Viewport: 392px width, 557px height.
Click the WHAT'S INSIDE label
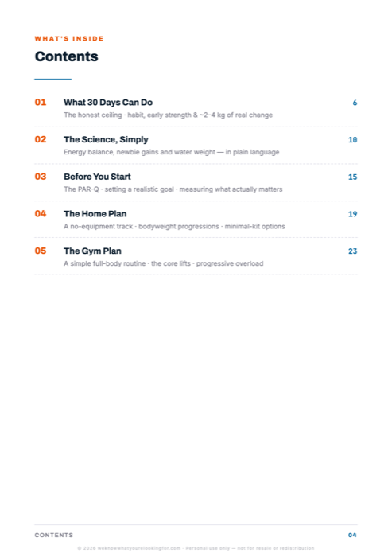coord(69,38)
